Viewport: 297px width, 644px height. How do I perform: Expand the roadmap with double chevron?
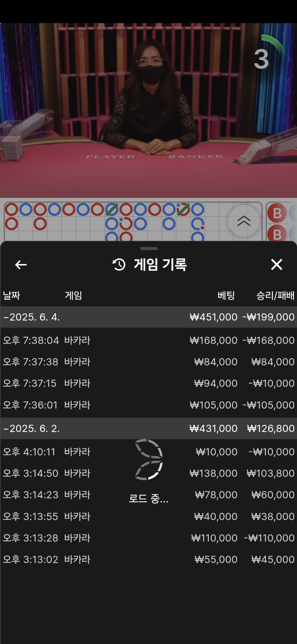coord(244,221)
